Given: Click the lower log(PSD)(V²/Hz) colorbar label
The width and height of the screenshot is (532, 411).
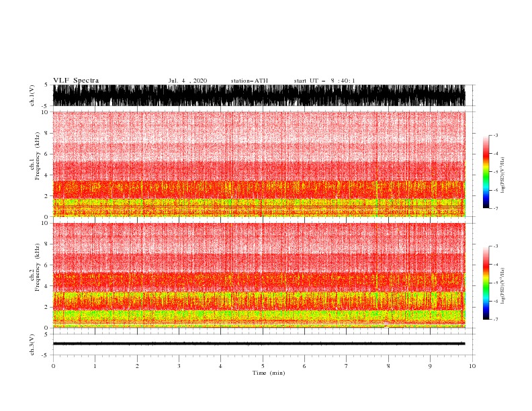Looking at the screenshot, I should 503,286.
